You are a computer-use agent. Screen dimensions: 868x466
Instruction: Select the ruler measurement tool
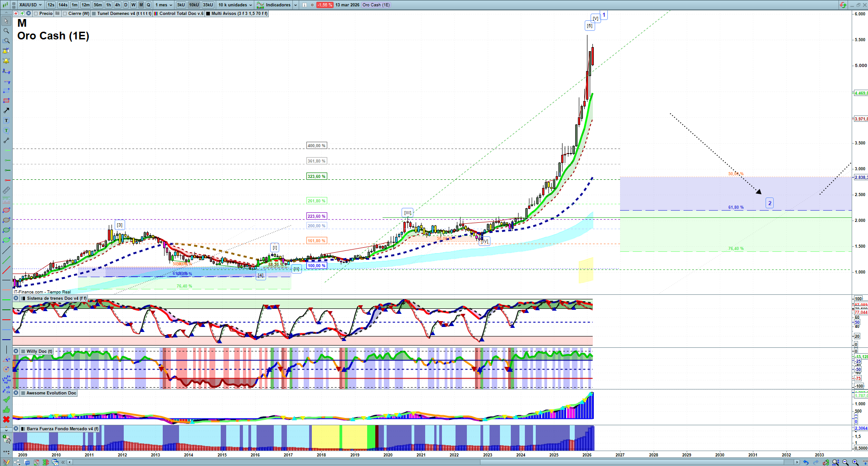point(6,191)
